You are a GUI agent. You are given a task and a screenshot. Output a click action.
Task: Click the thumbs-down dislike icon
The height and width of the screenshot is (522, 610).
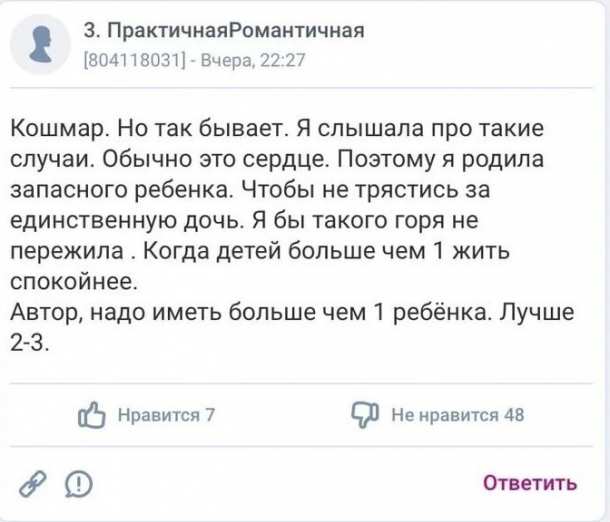(366, 415)
